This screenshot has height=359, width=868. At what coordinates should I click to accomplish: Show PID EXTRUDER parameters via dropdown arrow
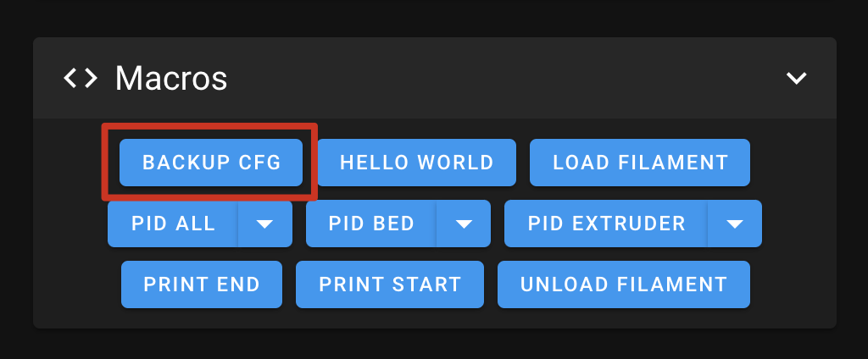tap(735, 224)
